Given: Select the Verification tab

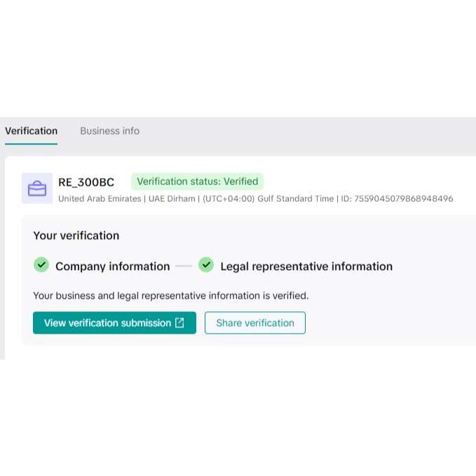Looking at the screenshot, I should click(x=31, y=131).
